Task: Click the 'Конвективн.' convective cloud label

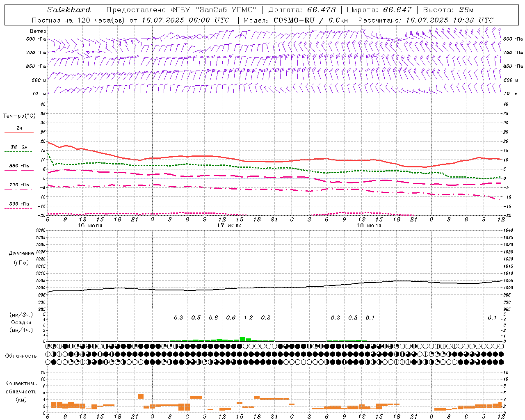Action: coord(21,383)
